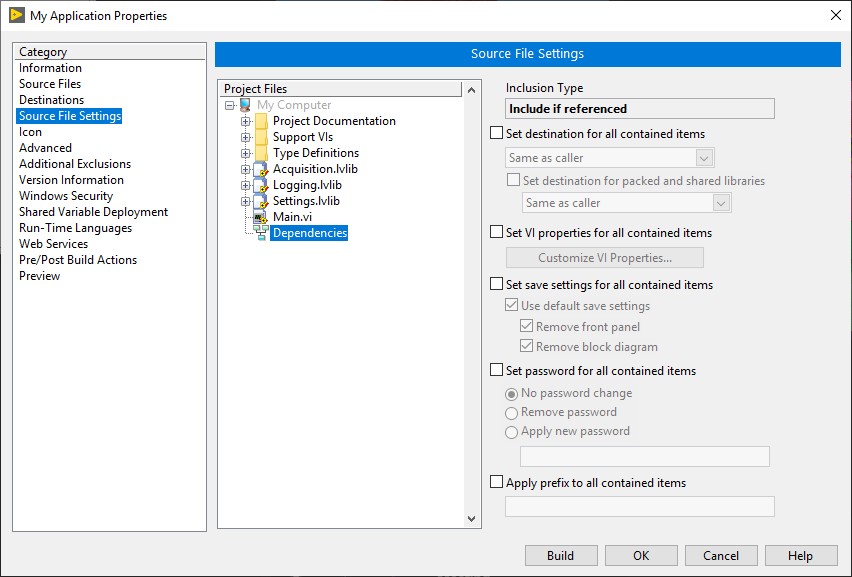Click the Project Documentation folder icon
Screen dimensions: 852x577
click(261, 121)
